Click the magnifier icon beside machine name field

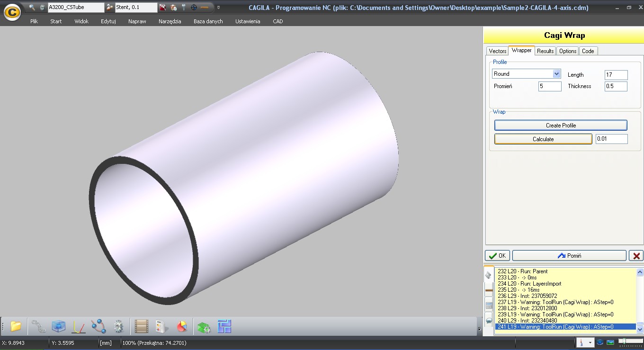click(32, 8)
